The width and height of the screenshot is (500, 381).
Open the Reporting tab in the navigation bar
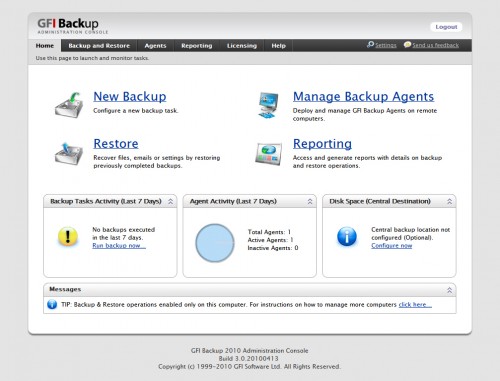pyautogui.click(x=197, y=46)
